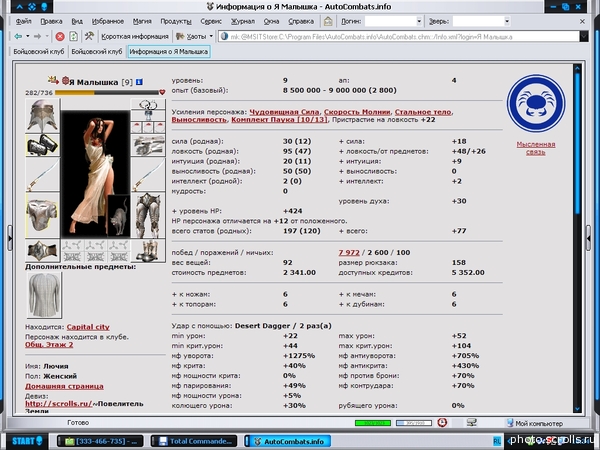Screen dimensions: 600x450
Task: Open the START button on taskbar
Action: coord(27,441)
